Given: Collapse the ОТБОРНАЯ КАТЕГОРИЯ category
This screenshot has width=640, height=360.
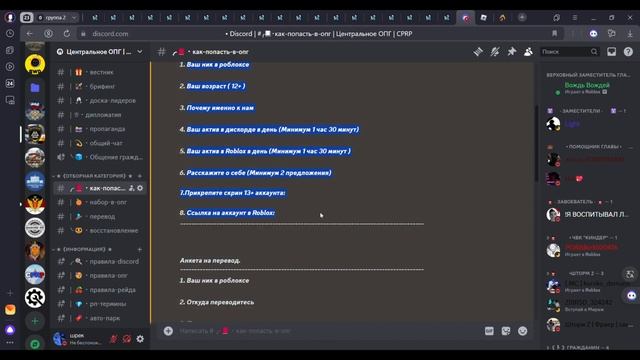Looking at the screenshot, I should click(94, 176).
